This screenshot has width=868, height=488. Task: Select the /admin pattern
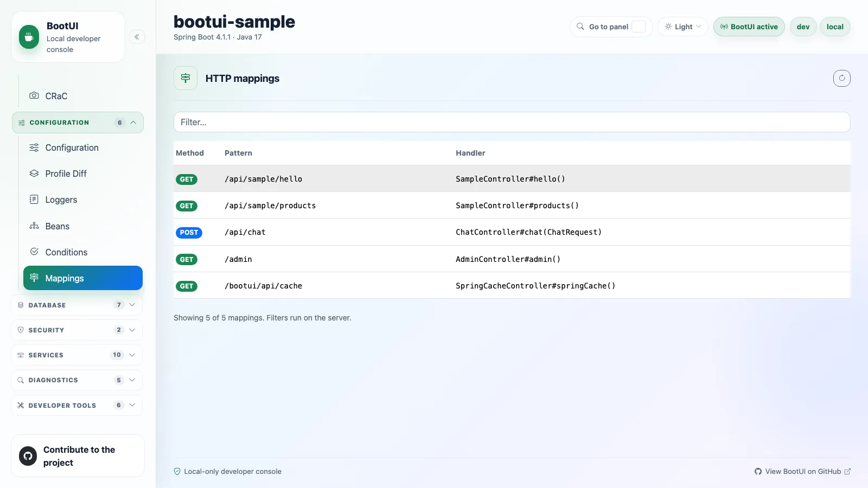pos(238,259)
